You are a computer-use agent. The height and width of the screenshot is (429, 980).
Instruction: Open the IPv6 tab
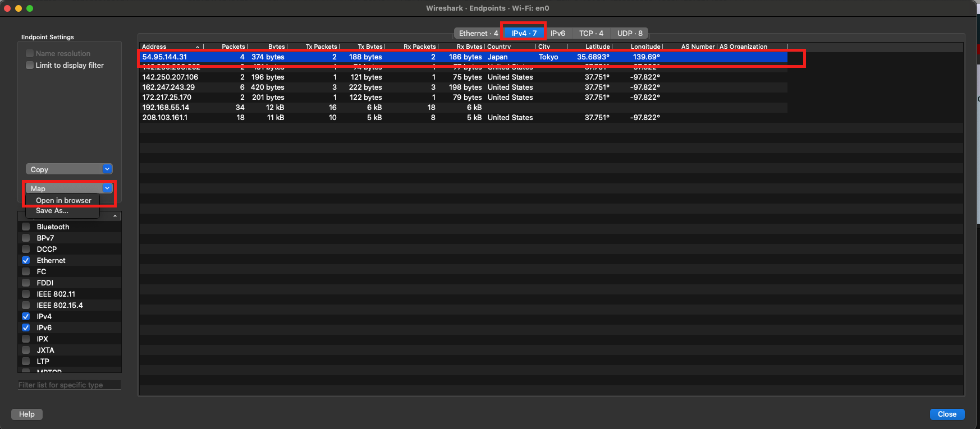558,33
